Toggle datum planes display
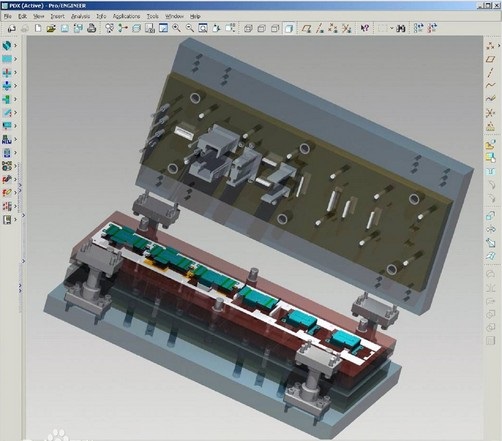 pyautogui.click(x=306, y=28)
